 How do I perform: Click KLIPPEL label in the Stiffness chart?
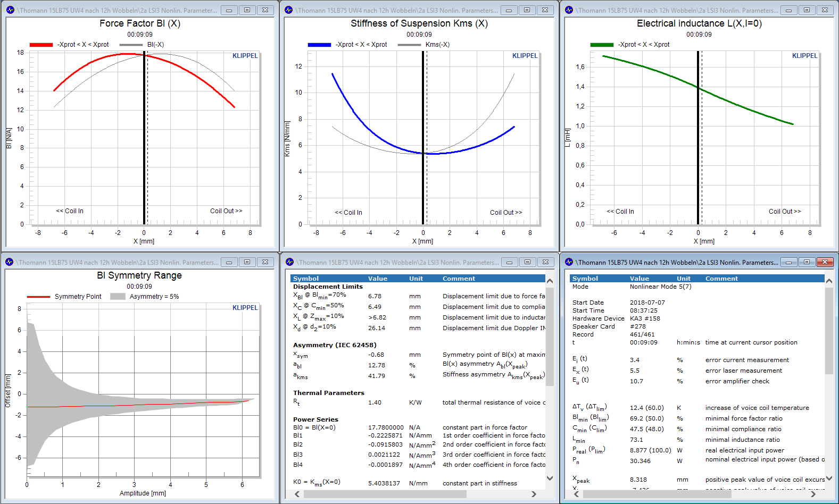coord(525,56)
